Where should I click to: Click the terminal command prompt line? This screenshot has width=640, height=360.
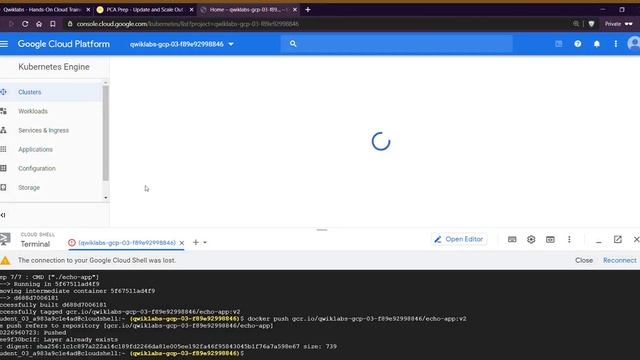pyautogui.click(x=122, y=353)
